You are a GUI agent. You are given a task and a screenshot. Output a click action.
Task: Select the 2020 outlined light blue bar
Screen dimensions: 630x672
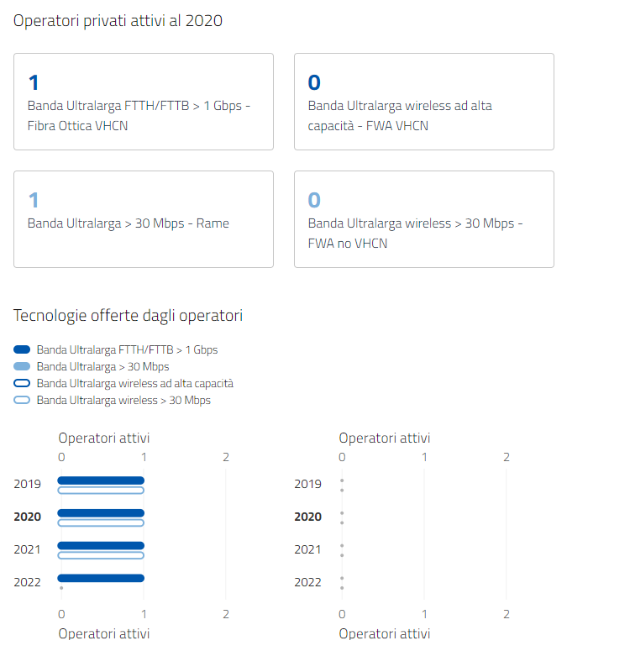(101, 522)
